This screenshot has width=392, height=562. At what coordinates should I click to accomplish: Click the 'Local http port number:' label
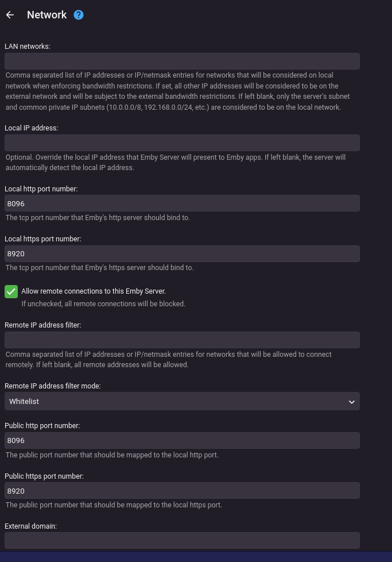[x=41, y=188]
